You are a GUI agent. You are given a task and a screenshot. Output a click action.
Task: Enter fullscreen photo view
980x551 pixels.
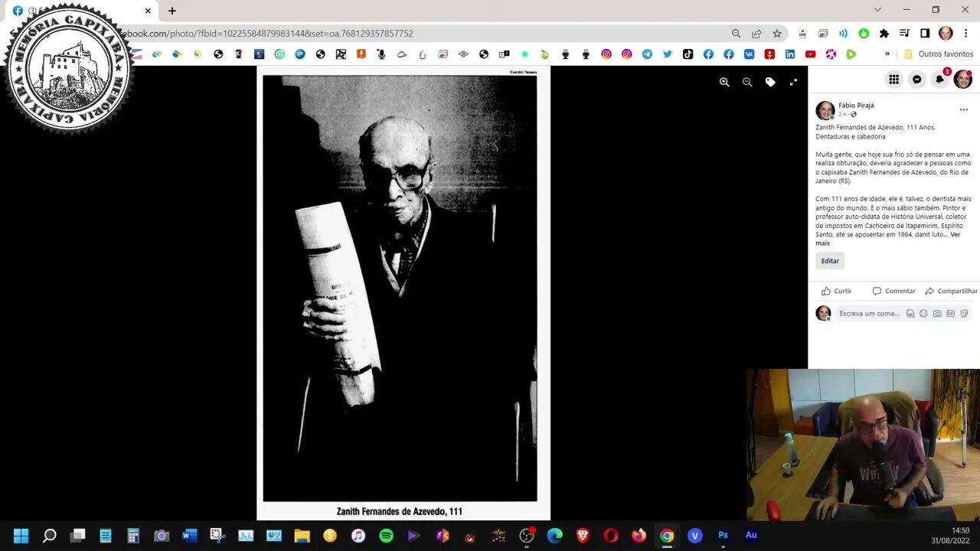793,82
